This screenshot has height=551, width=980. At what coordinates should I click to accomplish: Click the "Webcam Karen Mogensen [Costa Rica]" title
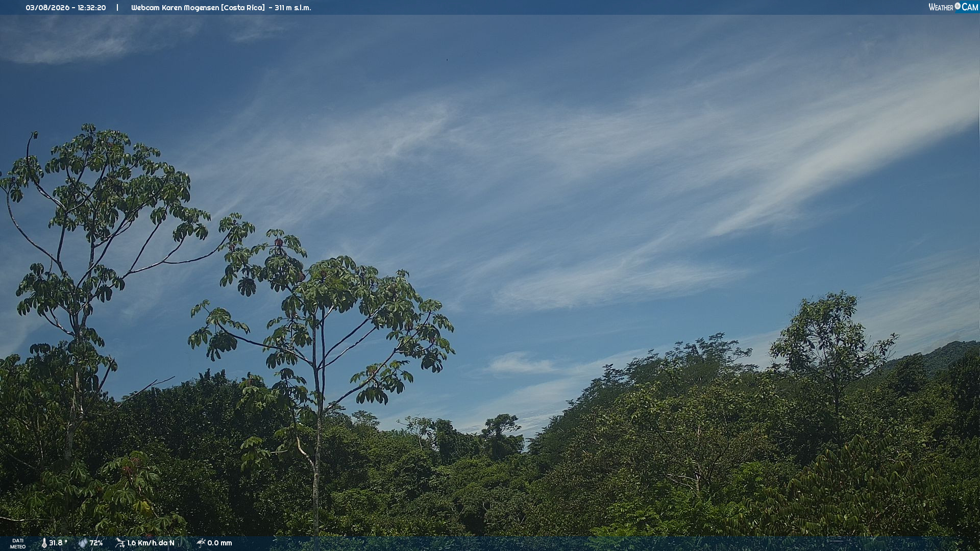(198, 8)
